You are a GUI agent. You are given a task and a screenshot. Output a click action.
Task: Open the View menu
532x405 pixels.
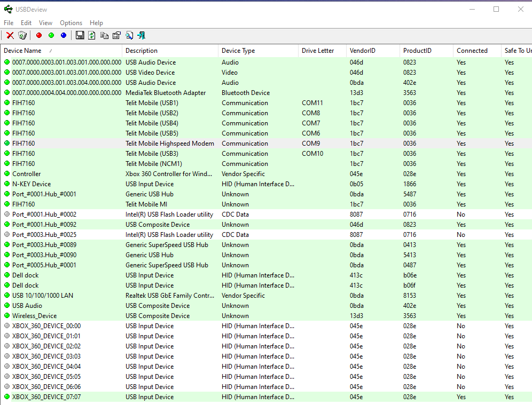[45, 23]
